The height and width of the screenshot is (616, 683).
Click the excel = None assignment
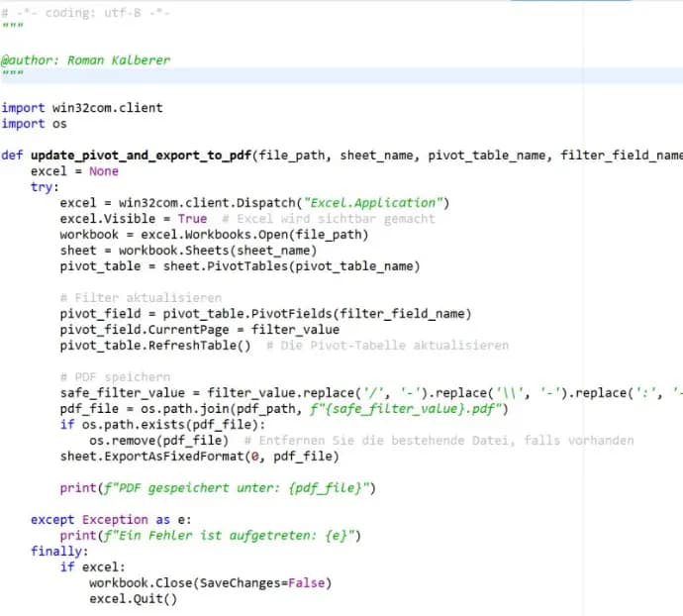click(x=74, y=171)
